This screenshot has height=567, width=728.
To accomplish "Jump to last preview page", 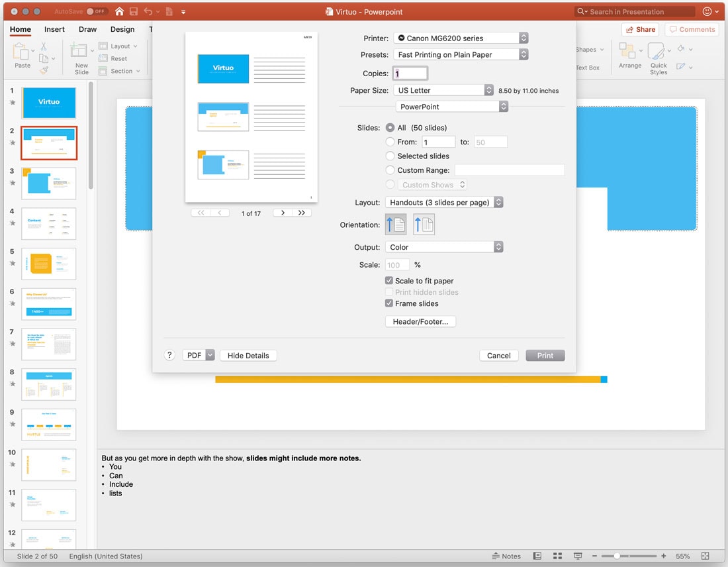I will 302,213.
